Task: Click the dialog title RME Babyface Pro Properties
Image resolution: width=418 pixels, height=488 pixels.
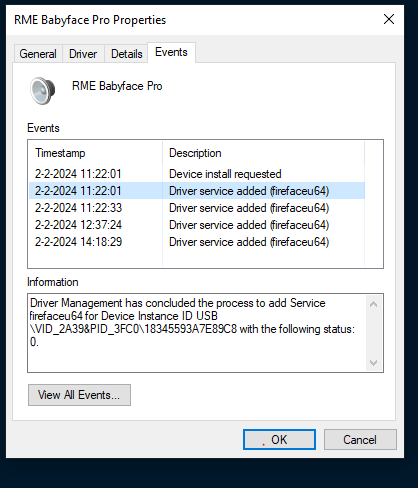Action: tap(90, 20)
